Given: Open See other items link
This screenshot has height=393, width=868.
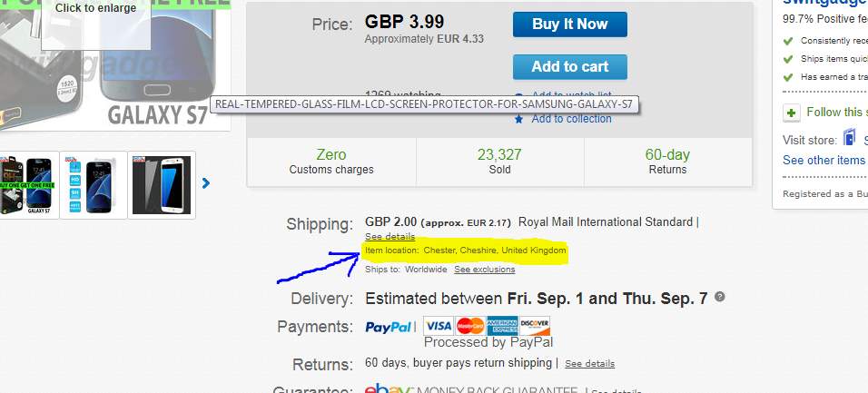Looking at the screenshot, I should [x=824, y=160].
